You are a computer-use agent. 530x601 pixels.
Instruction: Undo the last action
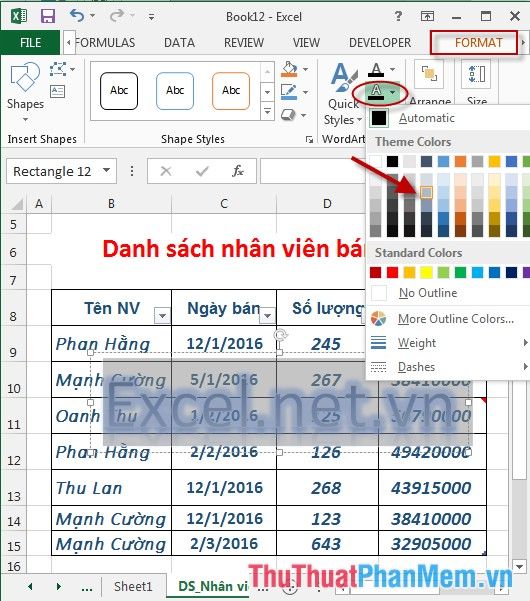click(77, 16)
